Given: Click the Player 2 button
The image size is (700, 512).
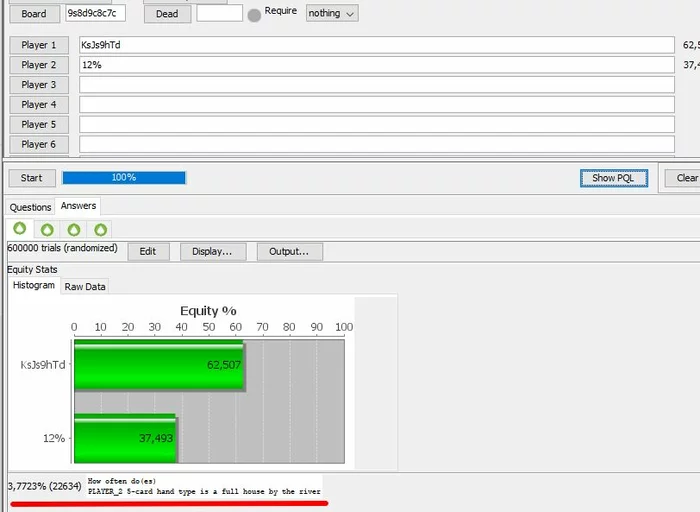Looking at the screenshot, I should pos(39,65).
